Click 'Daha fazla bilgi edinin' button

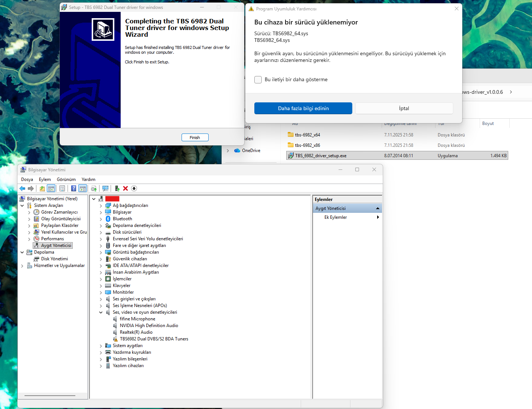pos(303,108)
